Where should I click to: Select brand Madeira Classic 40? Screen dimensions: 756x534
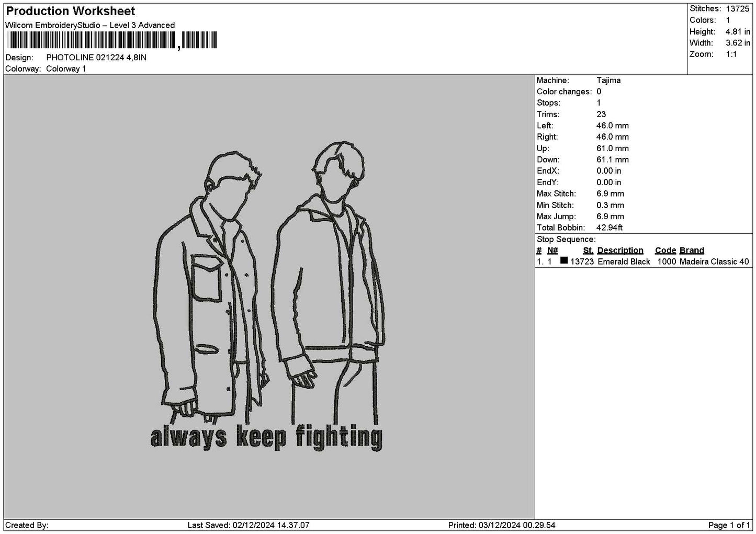(714, 262)
